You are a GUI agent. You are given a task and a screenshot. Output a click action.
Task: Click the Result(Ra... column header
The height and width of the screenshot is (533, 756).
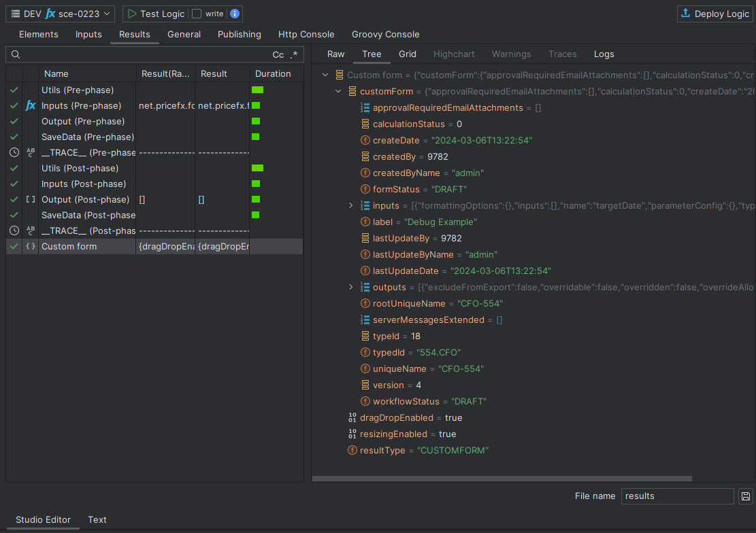pyautogui.click(x=165, y=73)
